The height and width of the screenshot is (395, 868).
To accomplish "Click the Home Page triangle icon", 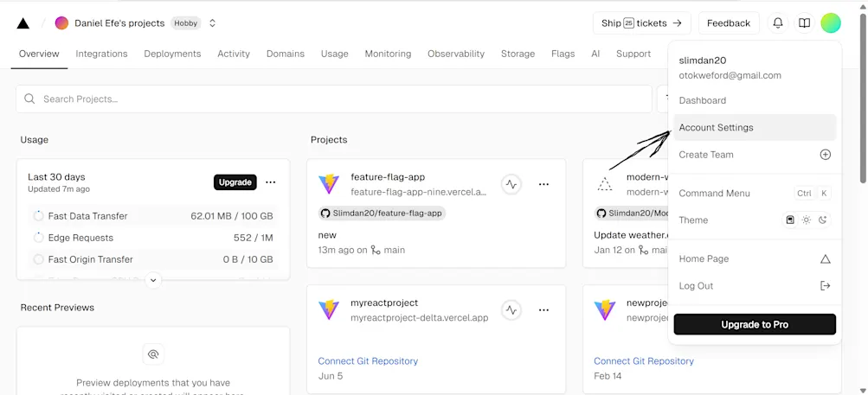I will tap(826, 259).
